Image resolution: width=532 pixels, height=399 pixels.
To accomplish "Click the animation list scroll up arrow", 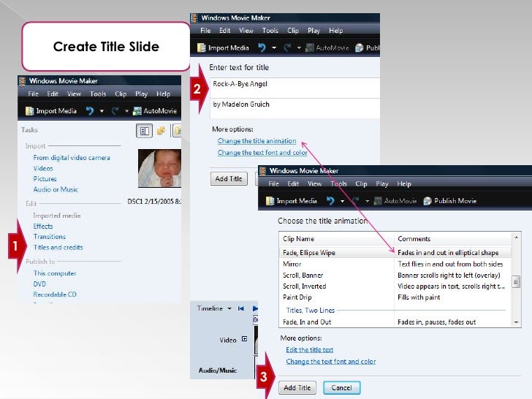I will point(516,237).
